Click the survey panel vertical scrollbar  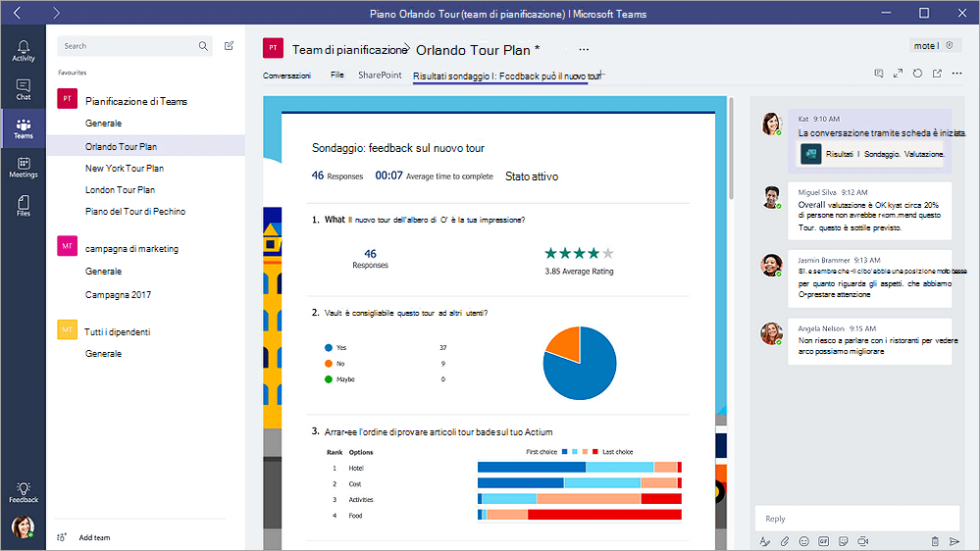point(731,150)
